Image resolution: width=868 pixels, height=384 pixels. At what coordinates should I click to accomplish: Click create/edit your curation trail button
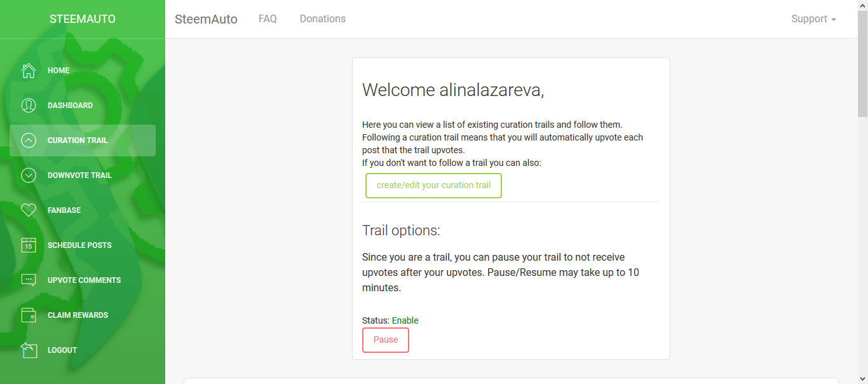tap(433, 186)
